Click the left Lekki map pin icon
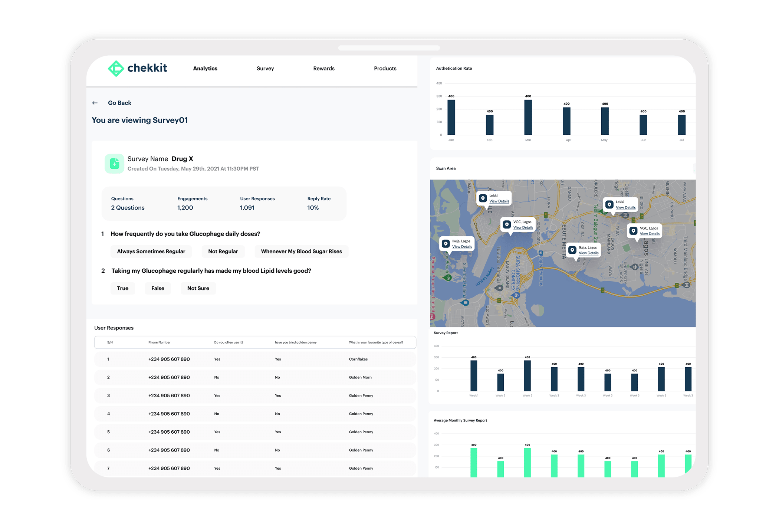The height and width of the screenshot is (532, 779). tap(483, 198)
